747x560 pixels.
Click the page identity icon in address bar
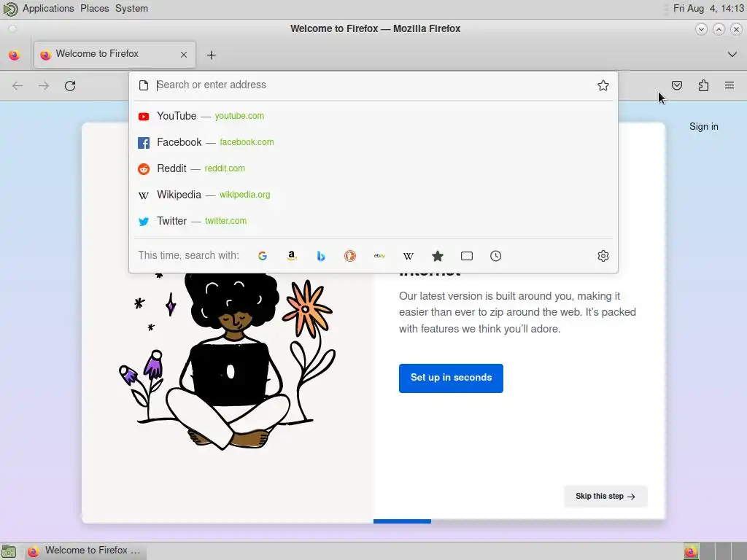click(144, 85)
